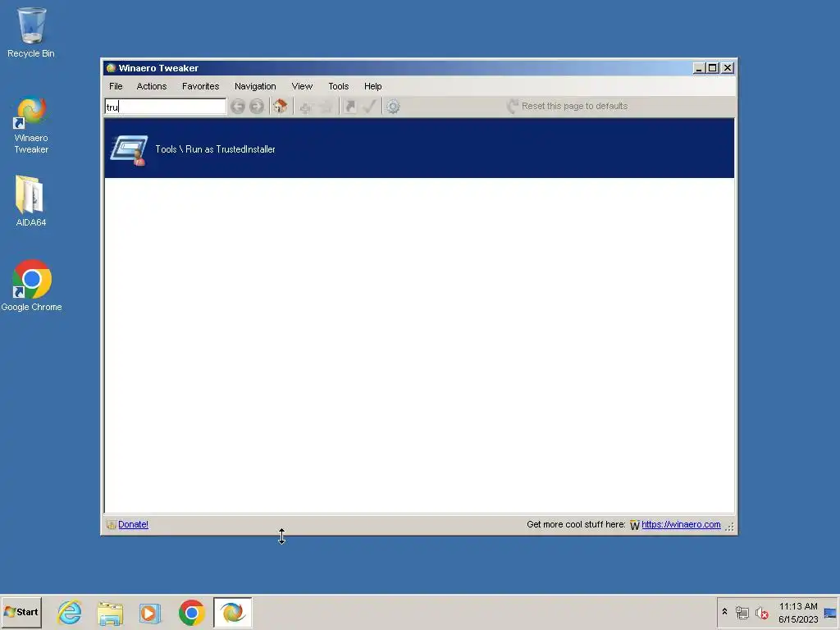840x630 pixels.
Task: Click the favorites star icon in toolbar
Action: pyautogui.click(x=326, y=107)
